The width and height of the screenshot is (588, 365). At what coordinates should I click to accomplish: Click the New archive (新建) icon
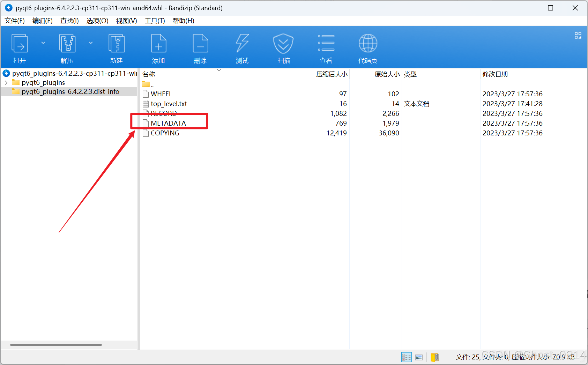[117, 43]
